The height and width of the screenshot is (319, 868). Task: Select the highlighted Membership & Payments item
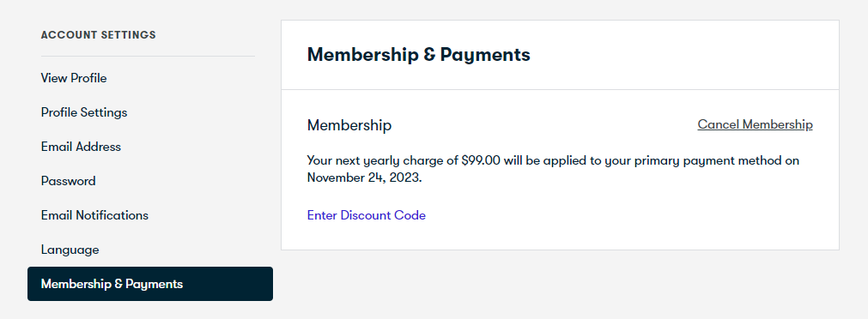[x=150, y=284]
